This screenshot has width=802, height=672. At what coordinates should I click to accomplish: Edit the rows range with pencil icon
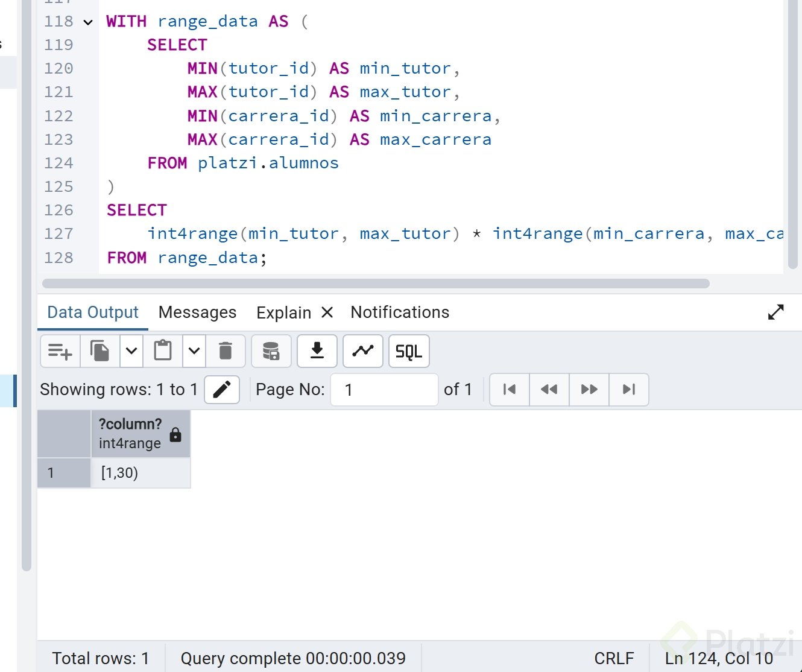tap(222, 390)
